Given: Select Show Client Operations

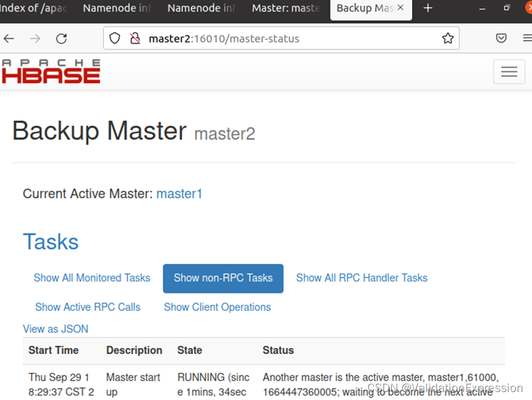Looking at the screenshot, I should pyautogui.click(x=217, y=307).
